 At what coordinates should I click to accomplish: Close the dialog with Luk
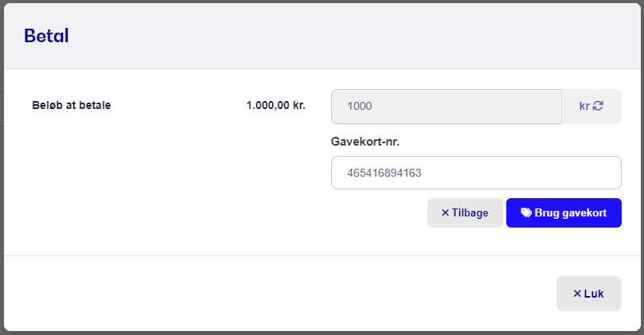(x=589, y=294)
